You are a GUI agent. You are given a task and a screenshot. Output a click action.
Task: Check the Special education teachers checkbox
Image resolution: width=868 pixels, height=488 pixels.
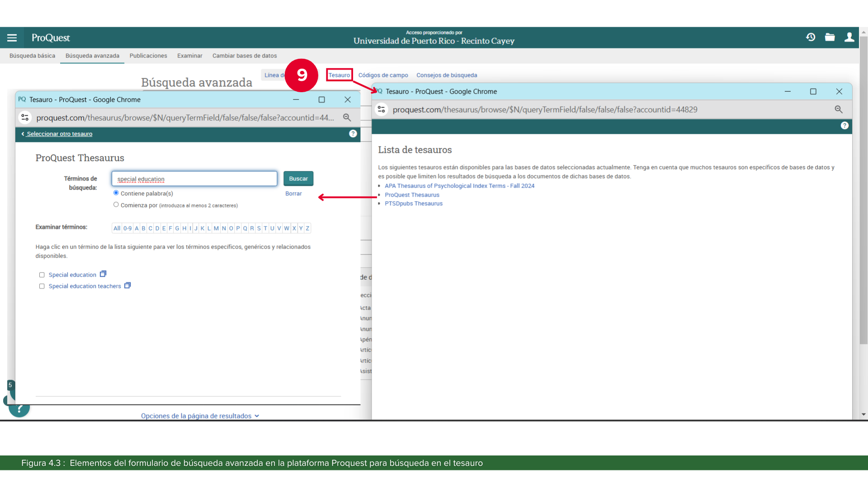42,286
